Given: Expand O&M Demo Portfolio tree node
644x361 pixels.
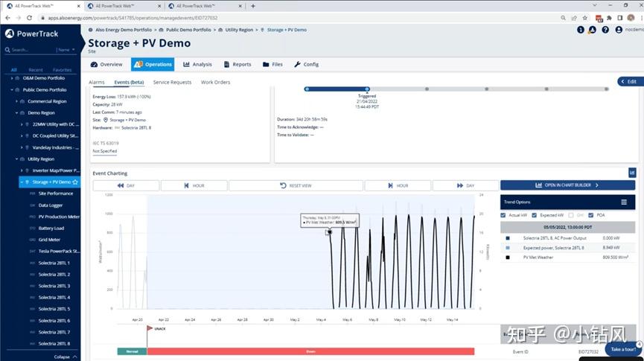Looking at the screenshot, I should point(12,78).
